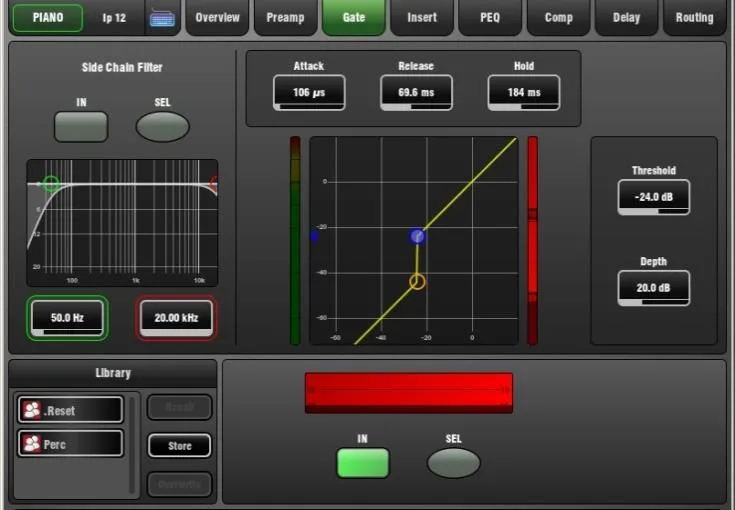Toggle the Side Chain Filter SEL button

(163, 127)
